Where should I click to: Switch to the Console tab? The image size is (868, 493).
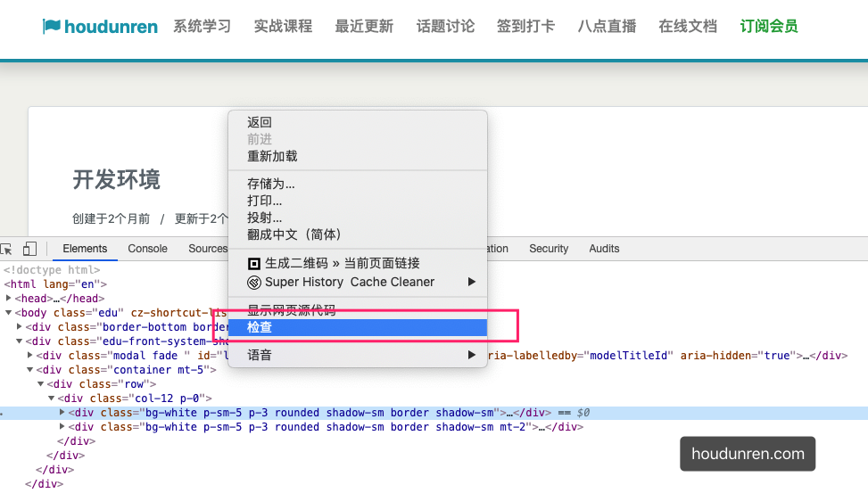(x=147, y=249)
